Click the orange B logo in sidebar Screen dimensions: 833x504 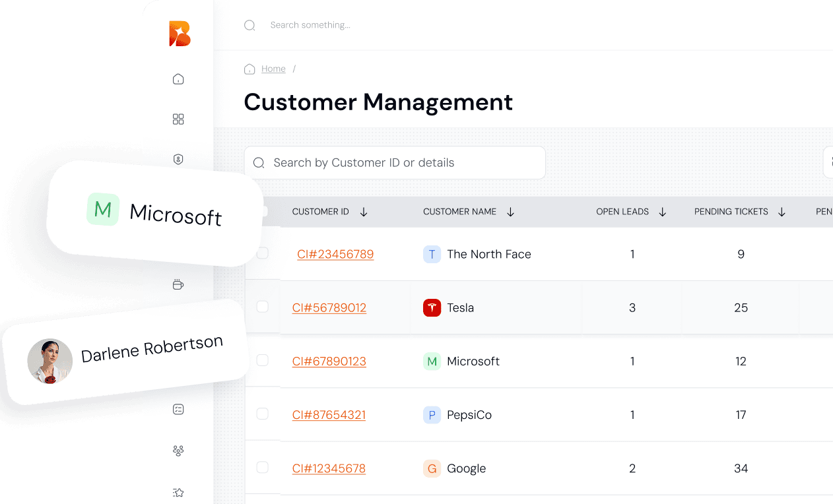[179, 34]
